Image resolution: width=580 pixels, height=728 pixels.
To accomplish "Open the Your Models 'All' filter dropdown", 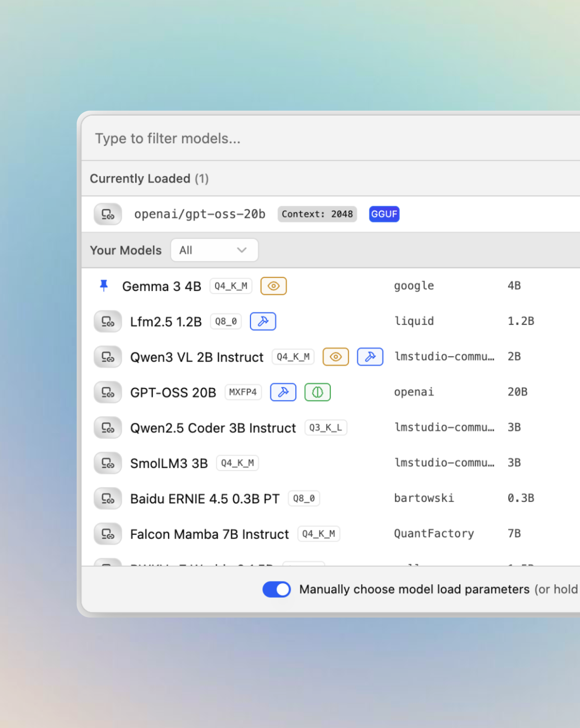I will pyautogui.click(x=214, y=250).
